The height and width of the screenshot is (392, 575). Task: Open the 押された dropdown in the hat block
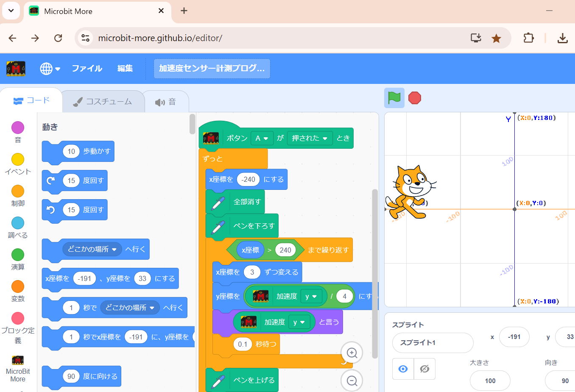point(310,138)
